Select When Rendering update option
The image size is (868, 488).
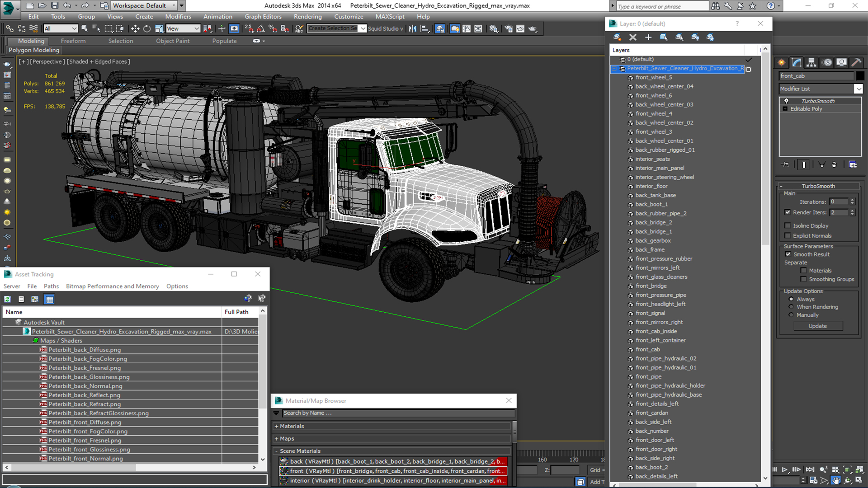pyautogui.click(x=791, y=307)
